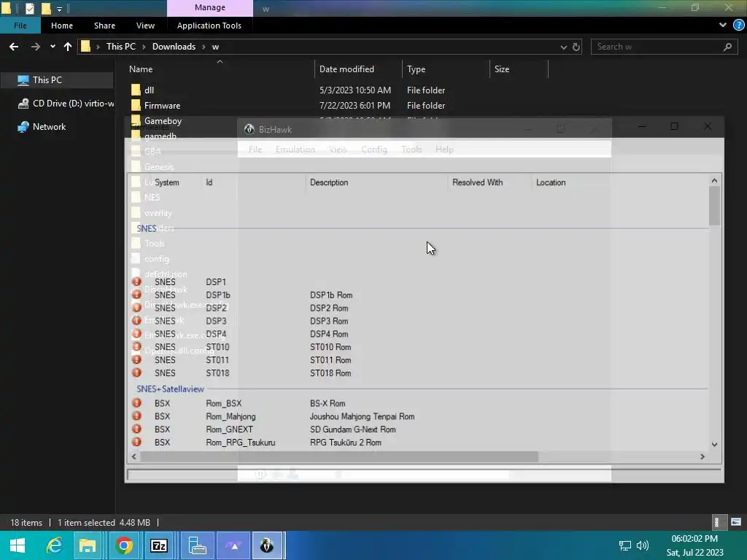Click scroll-down arrow of firmware list

pos(714,444)
